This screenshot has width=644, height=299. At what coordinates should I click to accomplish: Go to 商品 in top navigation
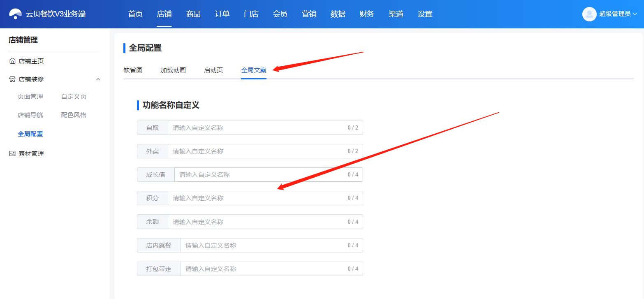[x=193, y=14]
